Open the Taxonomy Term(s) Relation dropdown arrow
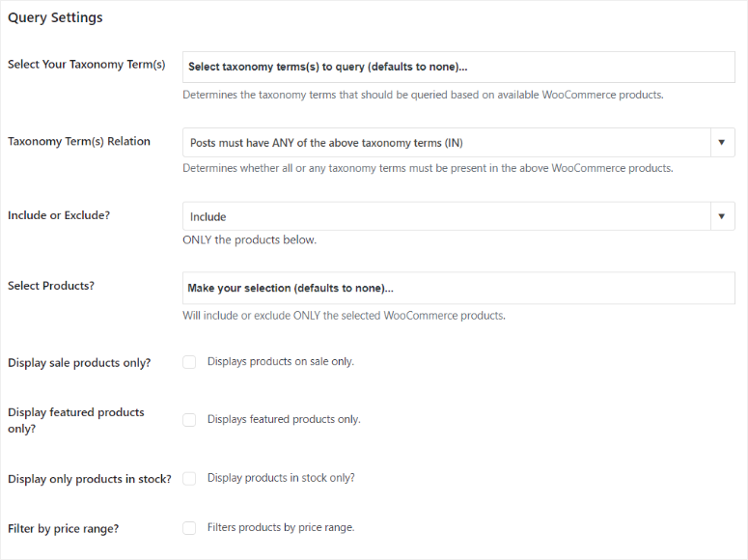The image size is (748, 560). click(722, 142)
